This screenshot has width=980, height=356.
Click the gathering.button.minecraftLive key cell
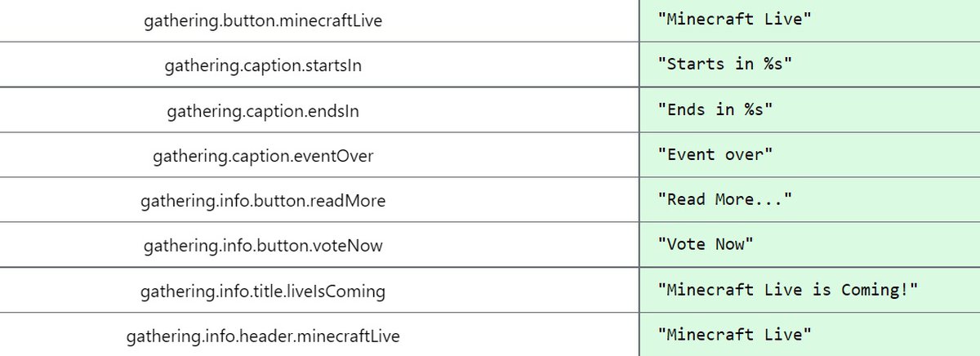263,20
